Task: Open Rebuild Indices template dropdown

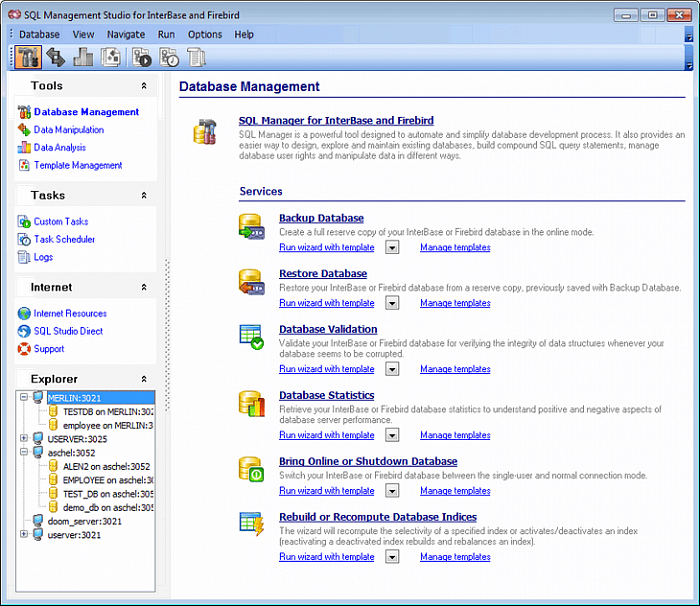Action: pos(392,557)
